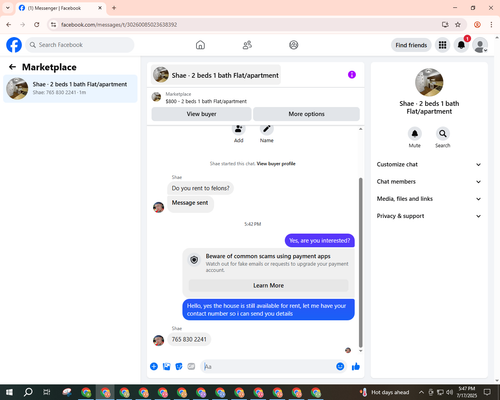
Task: Attach a photo file
Action: tap(166, 367)
